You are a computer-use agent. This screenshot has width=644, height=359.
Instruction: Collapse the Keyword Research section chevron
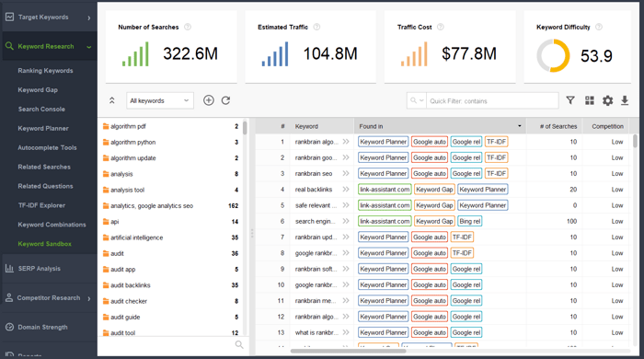[x=88, y=47]
